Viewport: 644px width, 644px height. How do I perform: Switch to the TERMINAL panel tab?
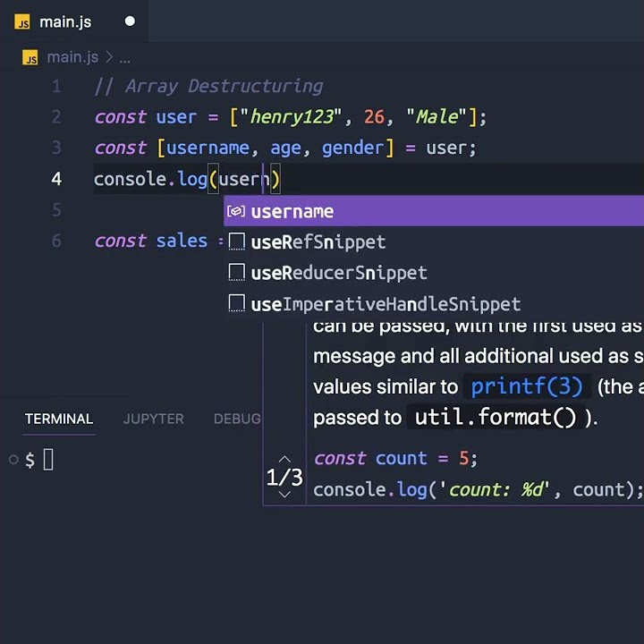point(59,419)
